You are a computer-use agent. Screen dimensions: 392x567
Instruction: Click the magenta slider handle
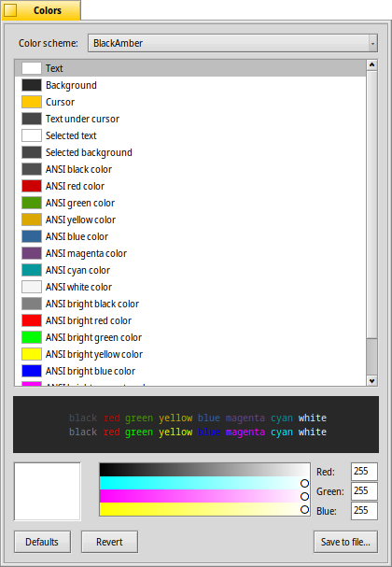coord(304,497)
